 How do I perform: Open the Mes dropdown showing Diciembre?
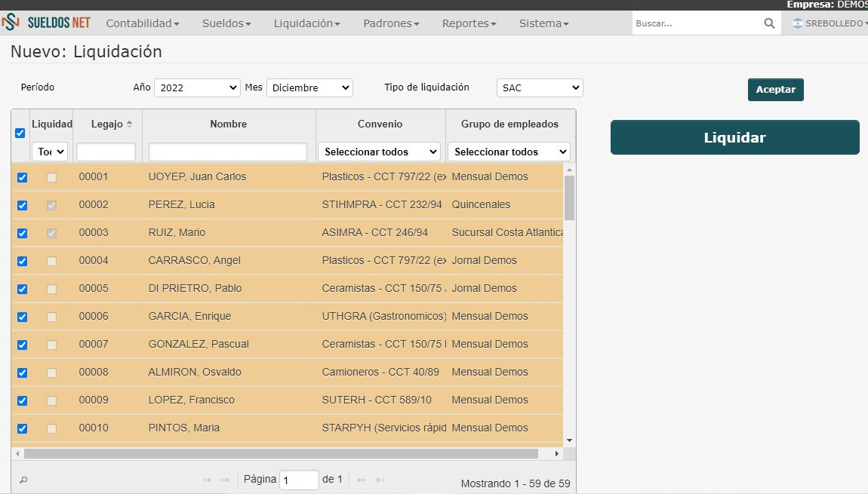(x=309, y=88)
